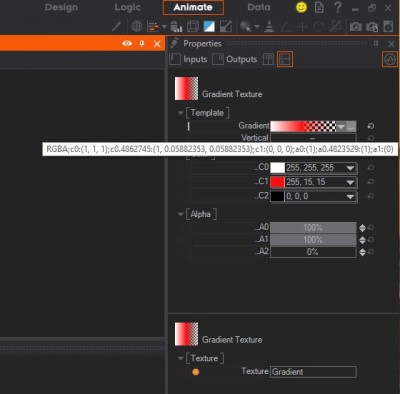Toggle the Outputs filter button

[x=235, y=59]
